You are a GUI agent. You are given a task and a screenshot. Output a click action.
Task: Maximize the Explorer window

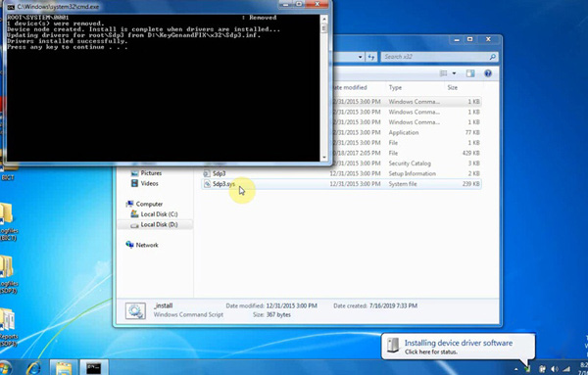click(469, 39)
